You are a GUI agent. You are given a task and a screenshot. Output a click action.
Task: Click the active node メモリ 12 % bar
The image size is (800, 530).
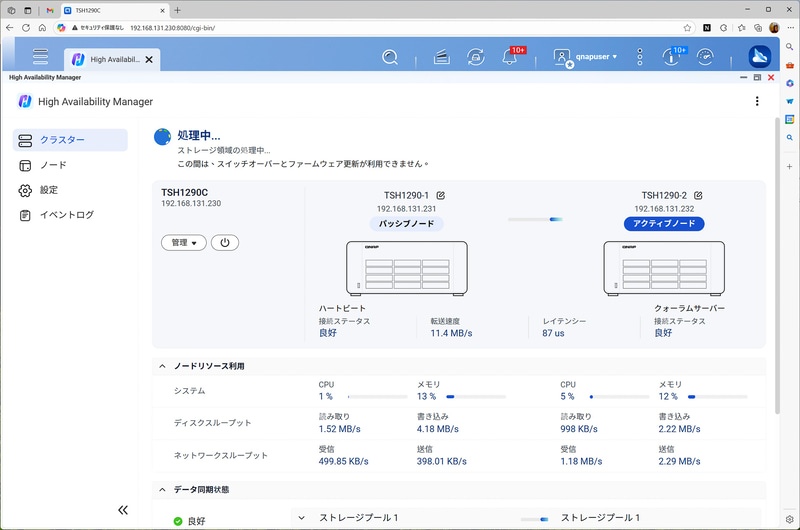tap(717, 396)
